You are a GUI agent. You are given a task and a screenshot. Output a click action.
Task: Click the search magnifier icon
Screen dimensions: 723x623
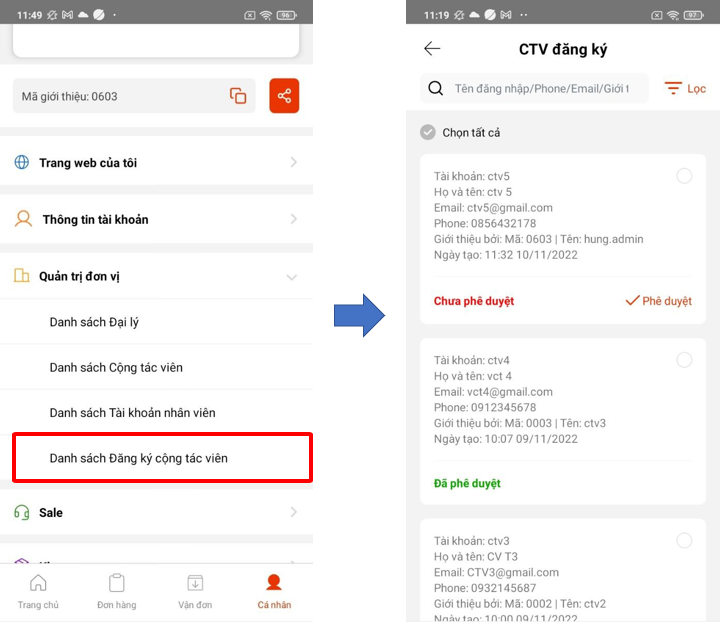click(x=436, y=88)
